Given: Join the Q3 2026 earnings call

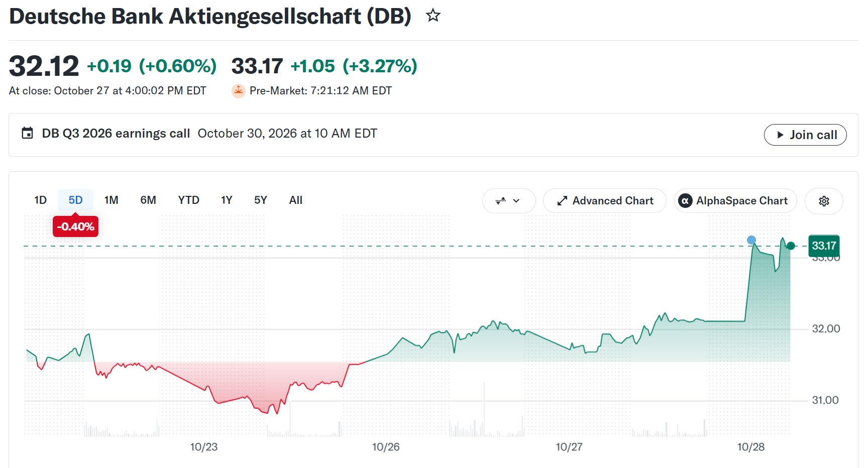Looking at the screenshot, I should pyautogui.click(x=805, y=135).
